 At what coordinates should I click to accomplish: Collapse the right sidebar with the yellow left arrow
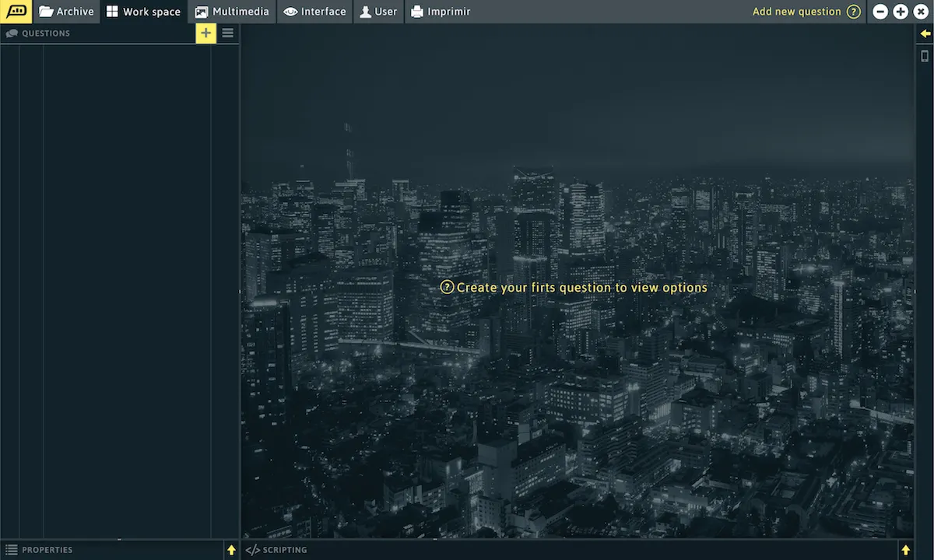925,33
